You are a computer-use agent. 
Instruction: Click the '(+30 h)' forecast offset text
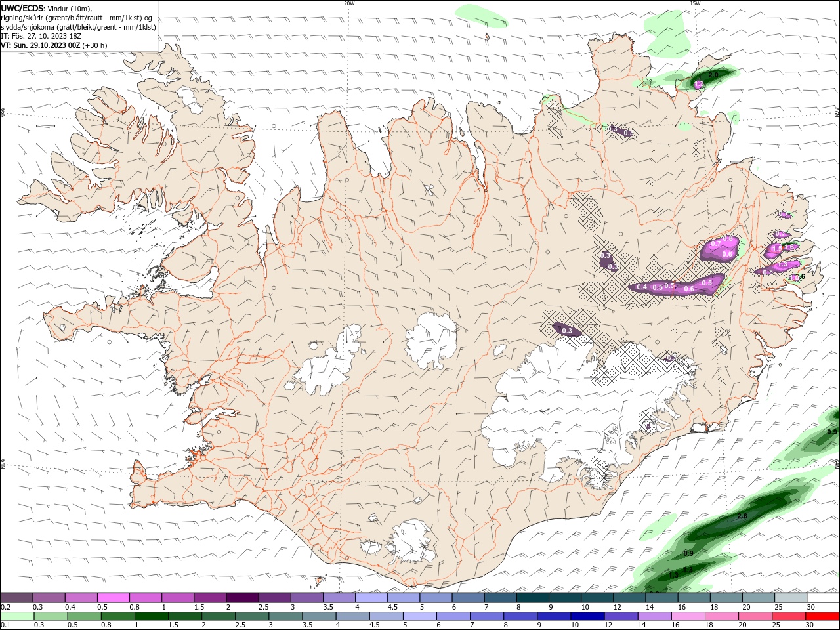coord(95,45)
